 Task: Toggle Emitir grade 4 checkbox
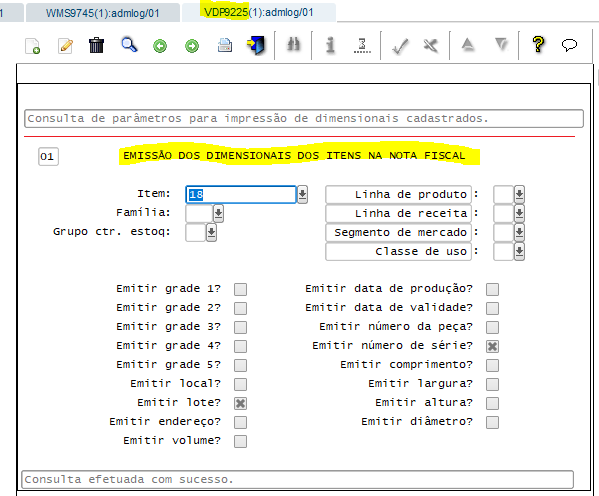pyautogui.click(x=240, y=347)
